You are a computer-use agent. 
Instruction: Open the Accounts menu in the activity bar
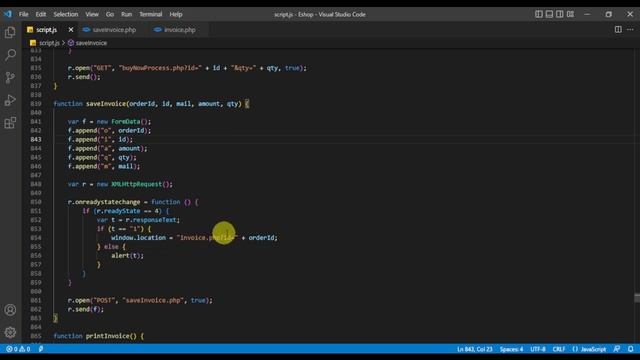[10, 310]
